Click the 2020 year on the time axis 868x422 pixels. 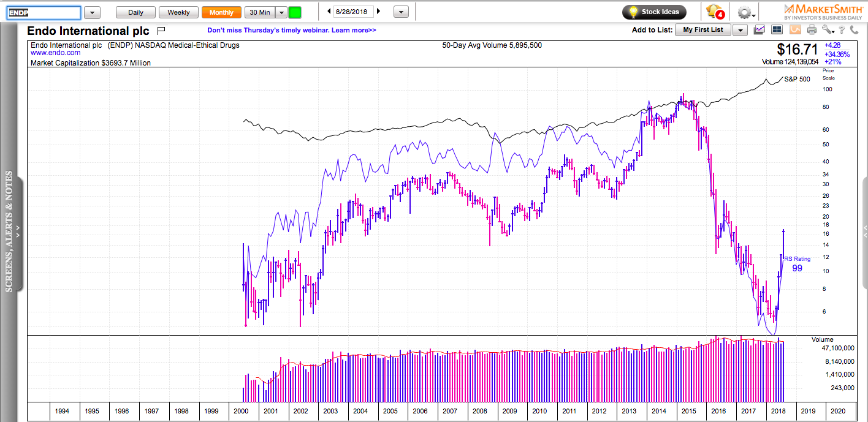[x=838, y=412]
